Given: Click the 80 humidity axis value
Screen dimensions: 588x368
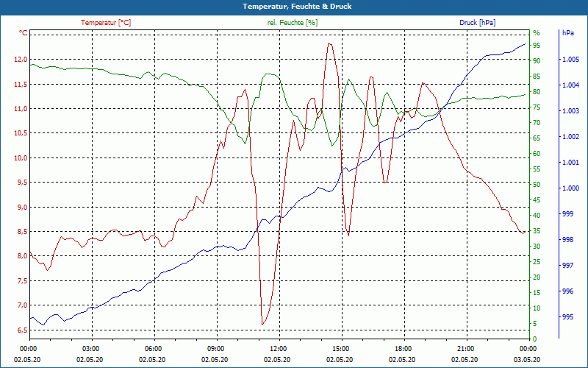Looking at the screenshot, I should click(537, 91).
